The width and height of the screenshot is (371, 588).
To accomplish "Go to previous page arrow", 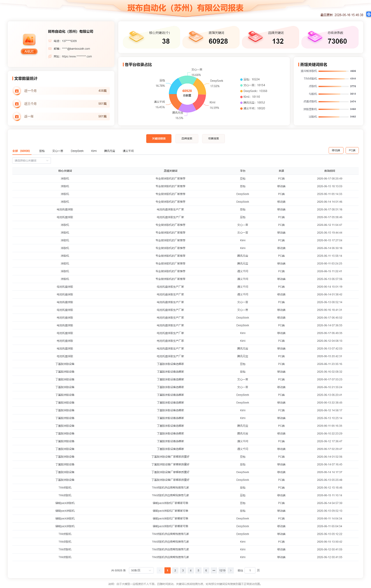I will tap(160, 570).
